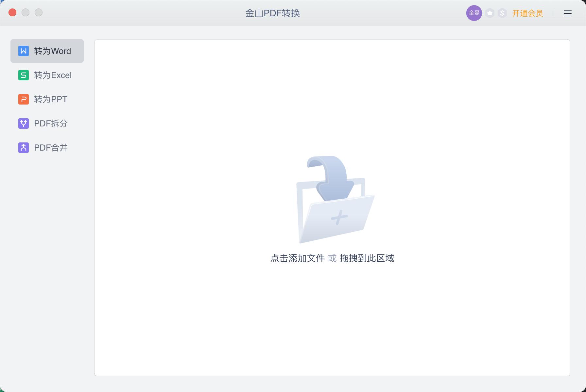Open the hamburger menu
586x392 pixels.
coord(568,13)
